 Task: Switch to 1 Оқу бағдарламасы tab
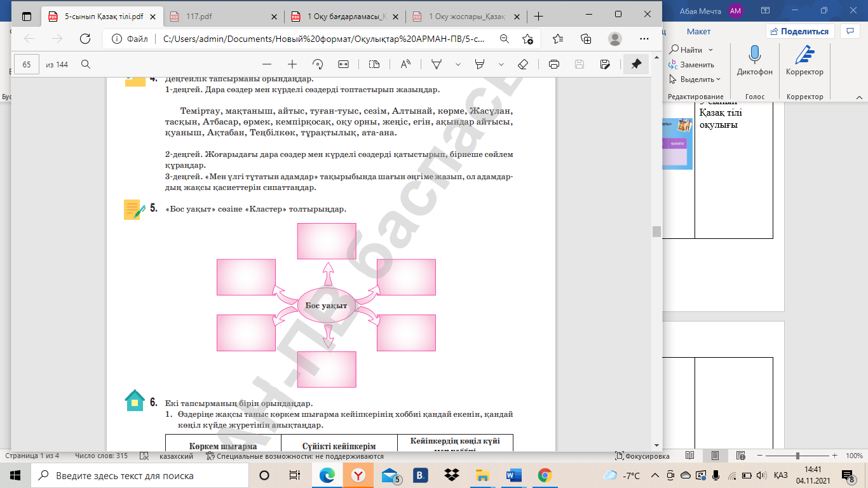(x=348, y=16)
